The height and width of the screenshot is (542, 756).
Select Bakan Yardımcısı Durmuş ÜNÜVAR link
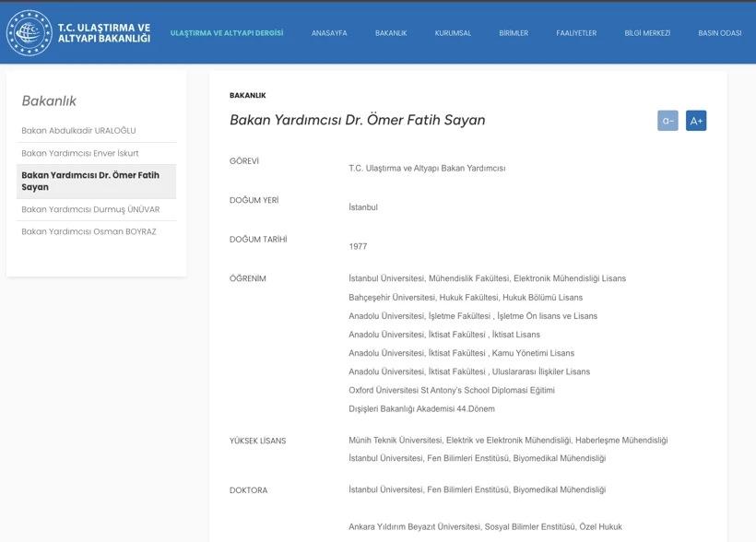(x=90, y=210)
